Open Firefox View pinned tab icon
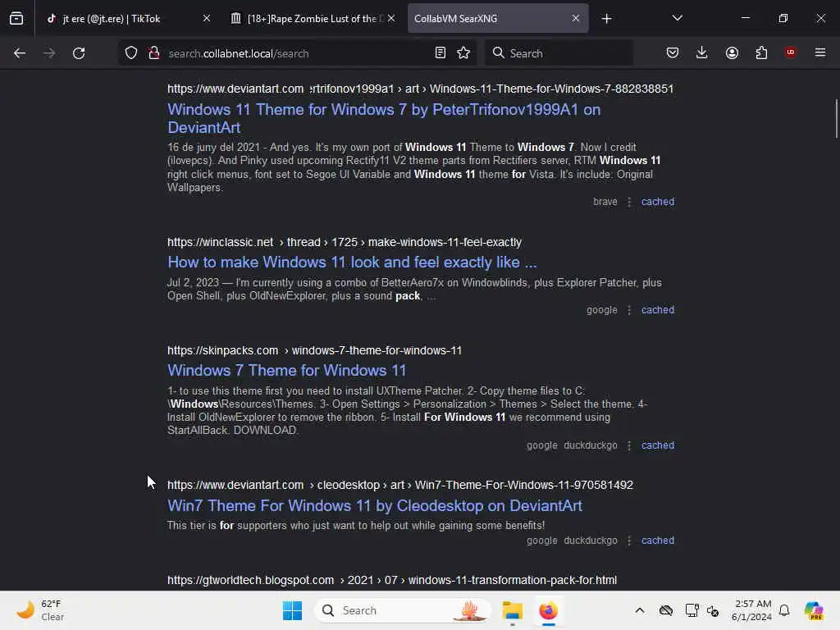 tap(16, 18)
